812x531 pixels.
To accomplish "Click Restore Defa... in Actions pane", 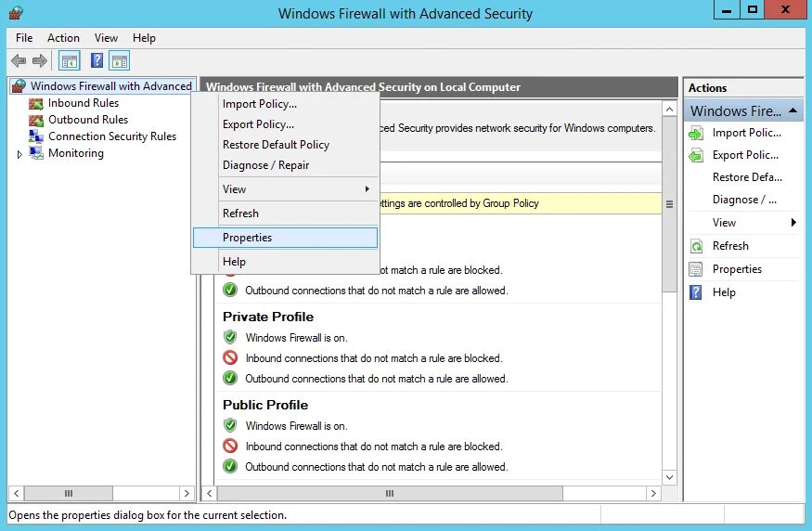I will 747,177.
